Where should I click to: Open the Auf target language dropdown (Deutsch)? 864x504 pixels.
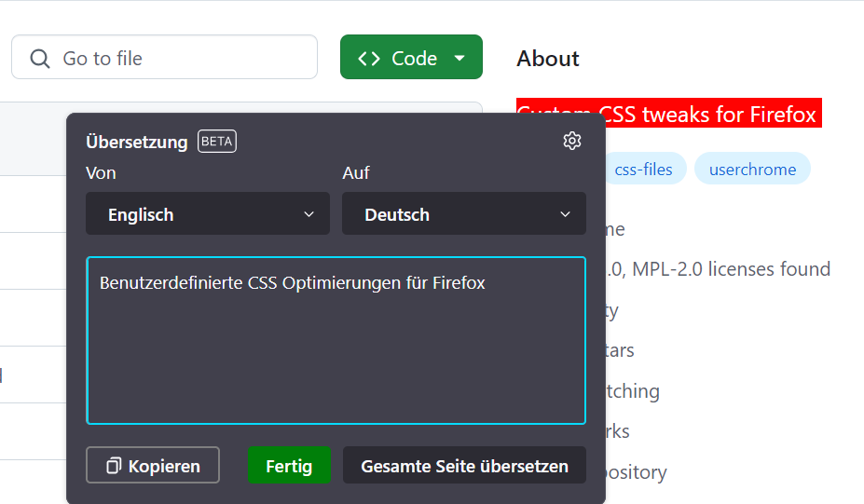464,214
